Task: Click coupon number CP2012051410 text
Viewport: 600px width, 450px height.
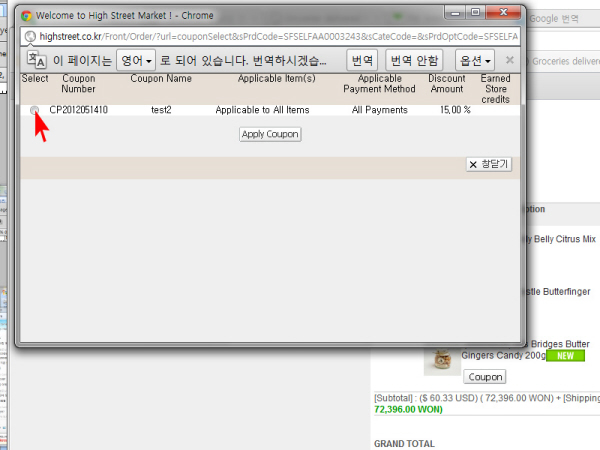Action: (x=78, y=110)
